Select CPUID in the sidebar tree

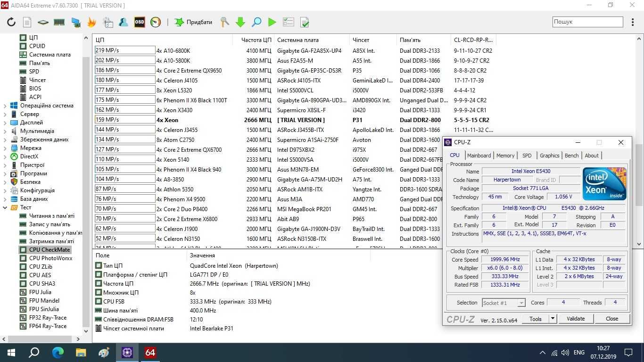[x=37, y=46]
